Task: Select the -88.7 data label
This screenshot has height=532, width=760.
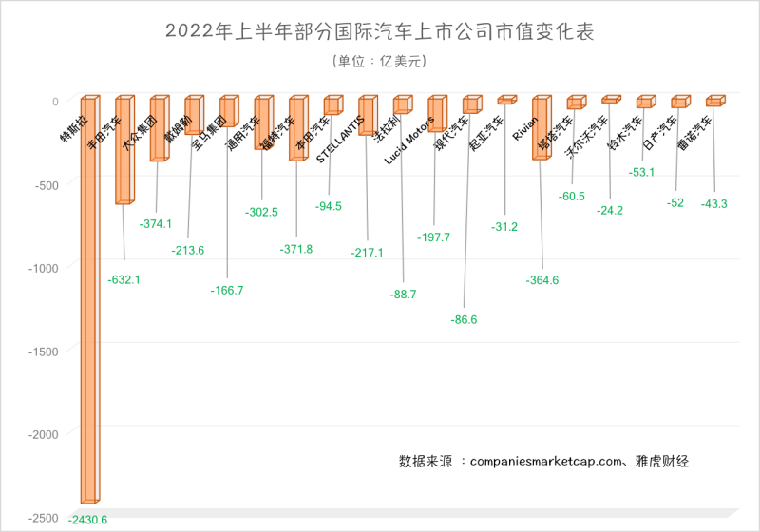Action: (x=403, y=294)
